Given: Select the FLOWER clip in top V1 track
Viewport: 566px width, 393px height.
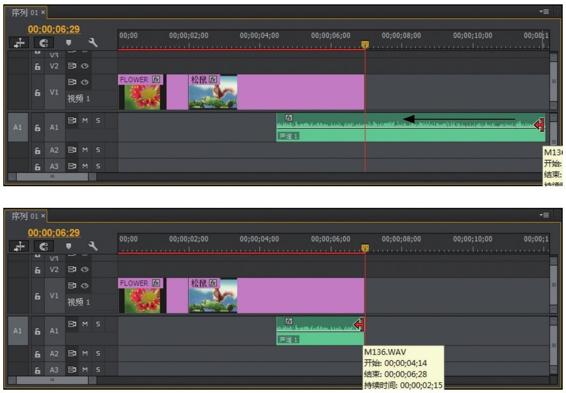Looking at the screenshot, I should point(141,92).
